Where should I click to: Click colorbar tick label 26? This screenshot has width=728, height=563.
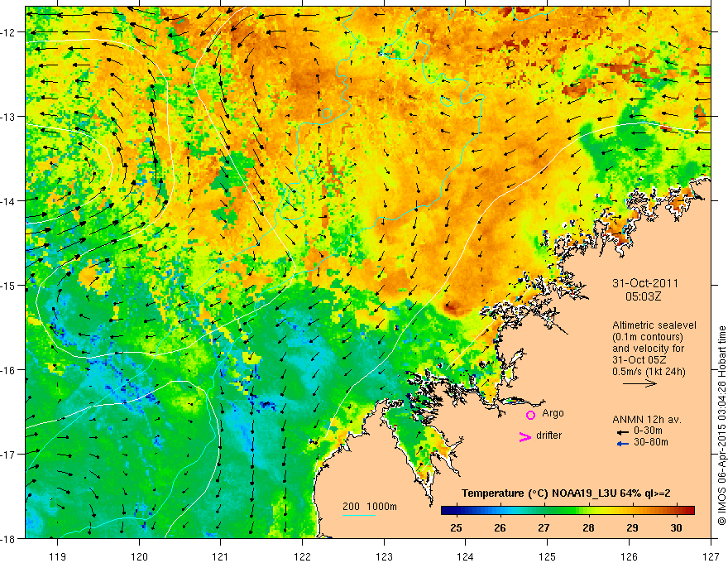(500, 527)
